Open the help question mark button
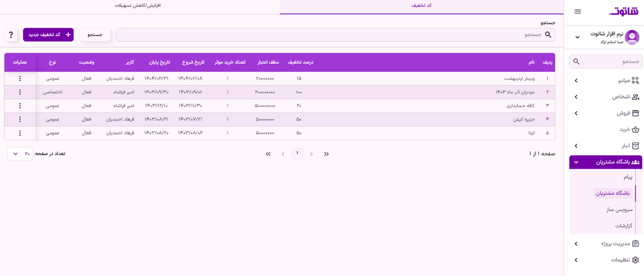Viewport: 644px width, 276px height. click(x=11, y=35)
